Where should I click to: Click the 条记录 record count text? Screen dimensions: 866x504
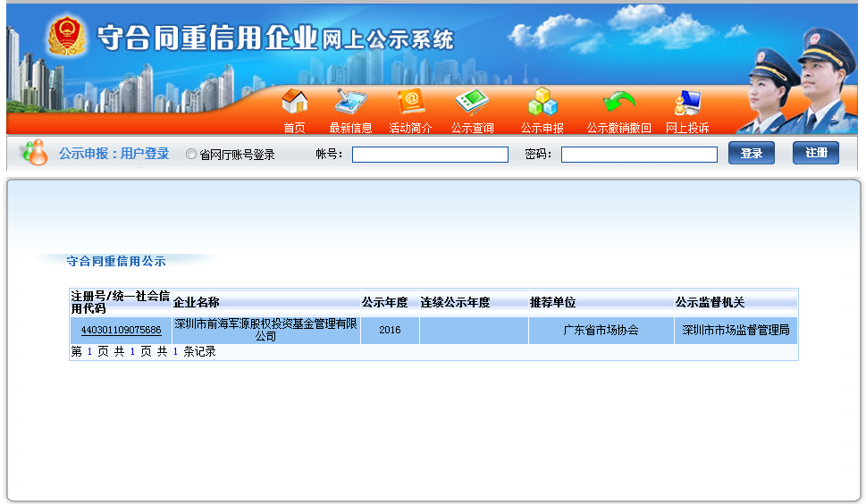(x=199, y=352)
